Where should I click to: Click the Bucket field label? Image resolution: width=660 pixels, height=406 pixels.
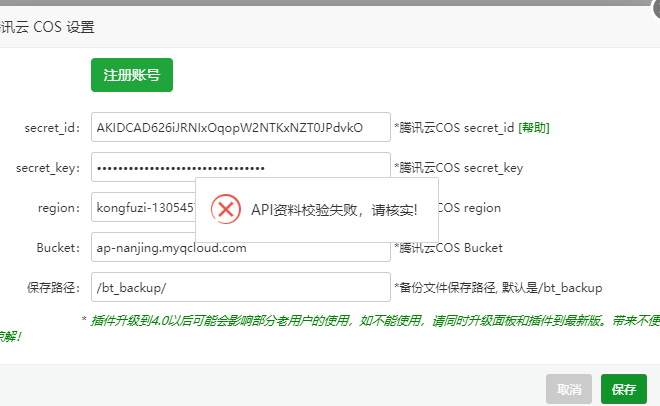click(x=58, y=248)
